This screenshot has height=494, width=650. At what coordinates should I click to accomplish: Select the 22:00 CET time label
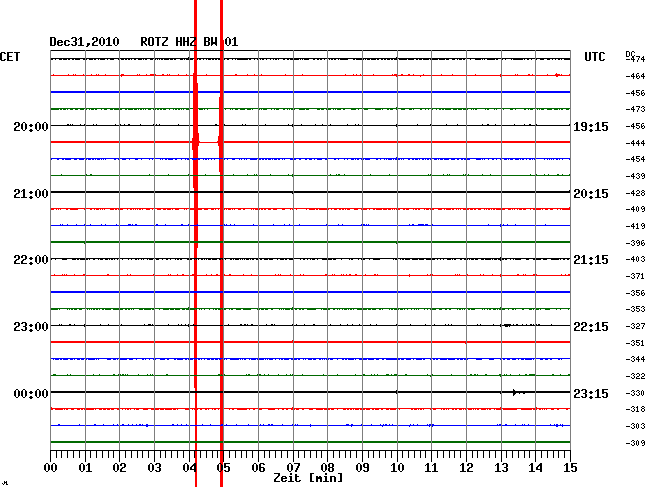point(31,260)
